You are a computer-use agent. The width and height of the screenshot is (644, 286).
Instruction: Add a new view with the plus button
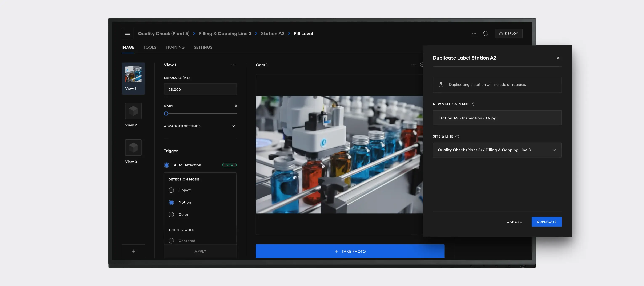tap(133, 251)
